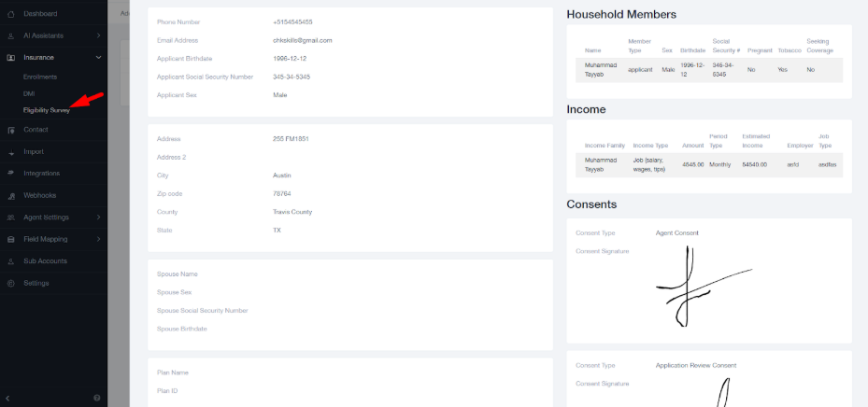
Task: Expand the Field Mapping submenu arrow
Action: pyautogui.click(x=98, y=239)
